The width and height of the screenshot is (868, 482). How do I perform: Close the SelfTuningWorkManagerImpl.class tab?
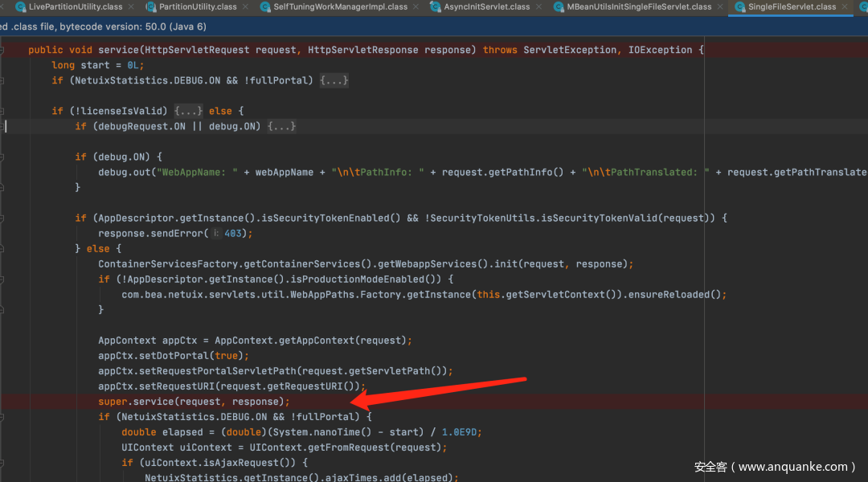pos(417,7)
